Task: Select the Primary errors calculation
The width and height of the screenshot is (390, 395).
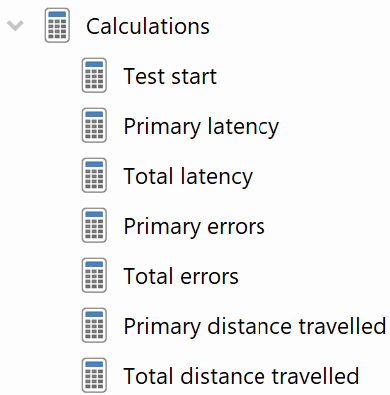Action: coord(194,227)
